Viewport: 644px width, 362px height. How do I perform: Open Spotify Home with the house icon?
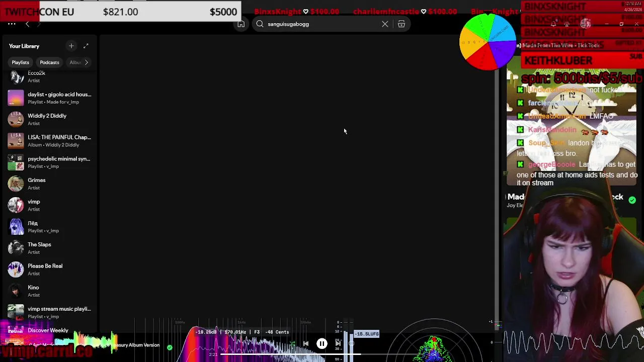(x=241, y=24)
